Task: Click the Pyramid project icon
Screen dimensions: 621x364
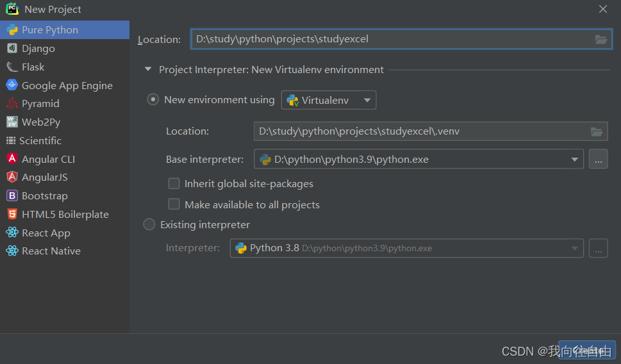Action: 12,103
